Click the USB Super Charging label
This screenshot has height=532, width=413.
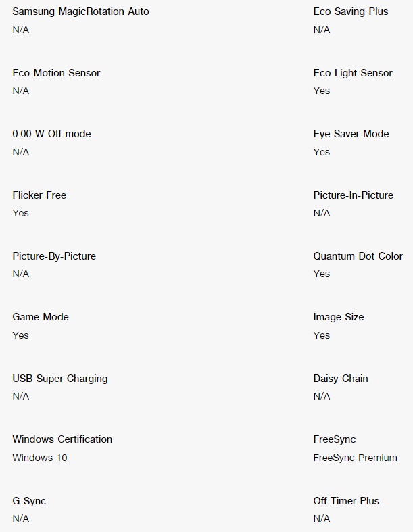(60, 379)
